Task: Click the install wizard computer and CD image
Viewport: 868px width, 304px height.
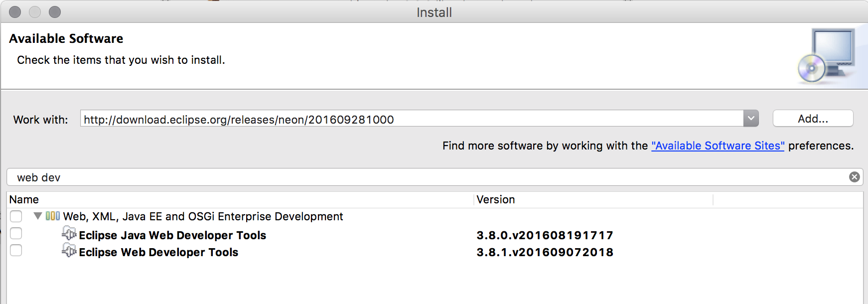Action: pos(826,56)
